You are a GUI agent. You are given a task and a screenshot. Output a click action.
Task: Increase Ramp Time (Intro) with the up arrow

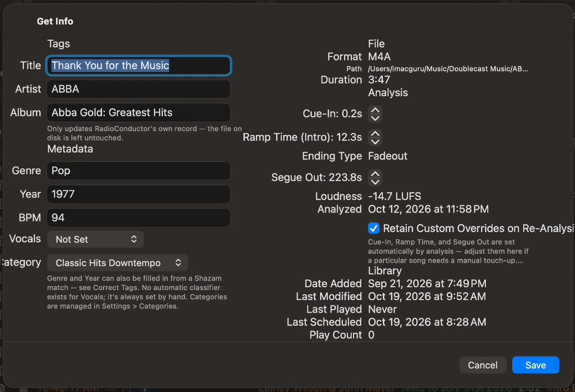[x=375, y=134]
